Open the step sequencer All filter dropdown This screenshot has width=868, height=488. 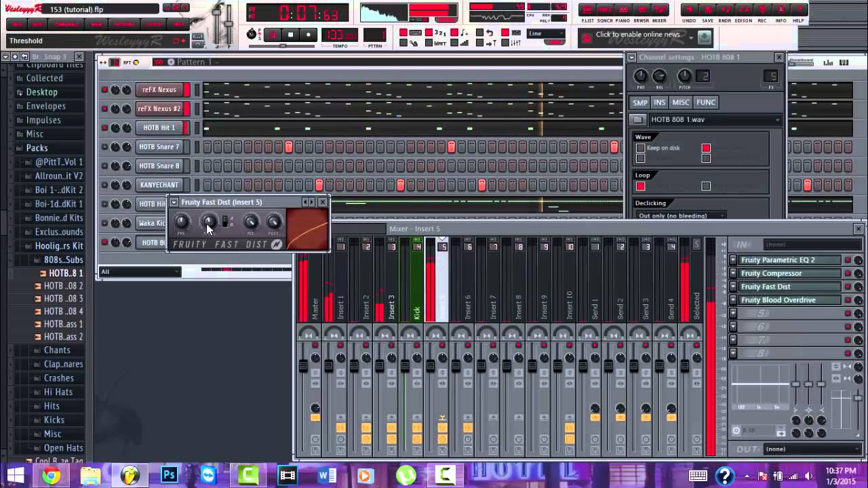(x=140, y=272)
